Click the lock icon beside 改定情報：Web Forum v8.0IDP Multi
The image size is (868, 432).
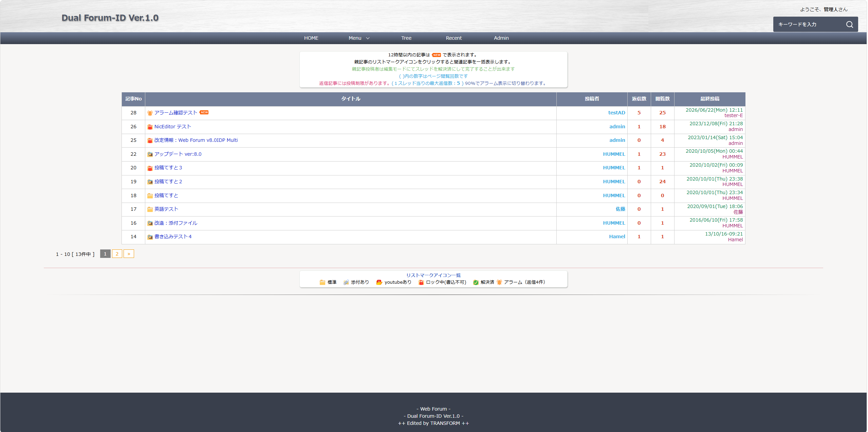point(150,140)
